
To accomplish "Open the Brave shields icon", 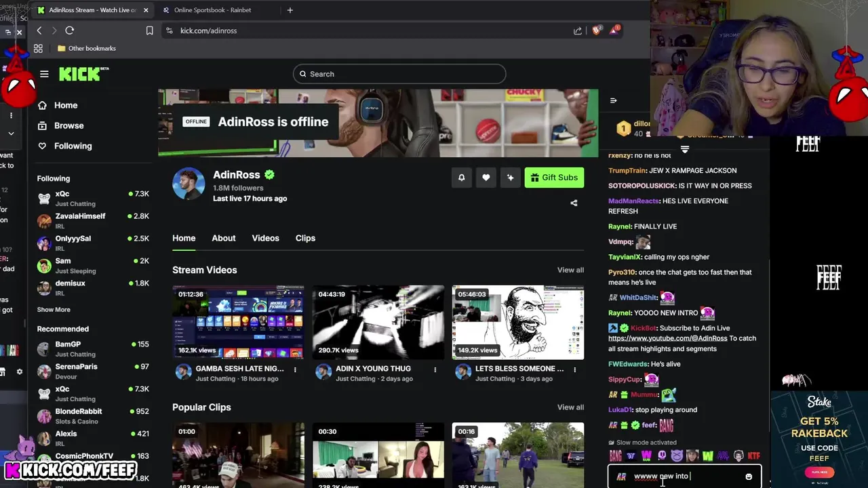I will coord(596,30).
